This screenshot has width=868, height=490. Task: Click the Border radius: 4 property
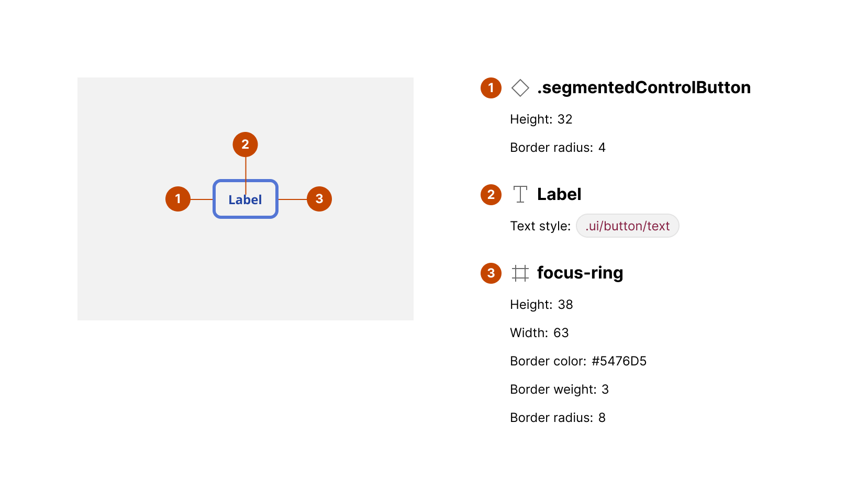(558, 148)
